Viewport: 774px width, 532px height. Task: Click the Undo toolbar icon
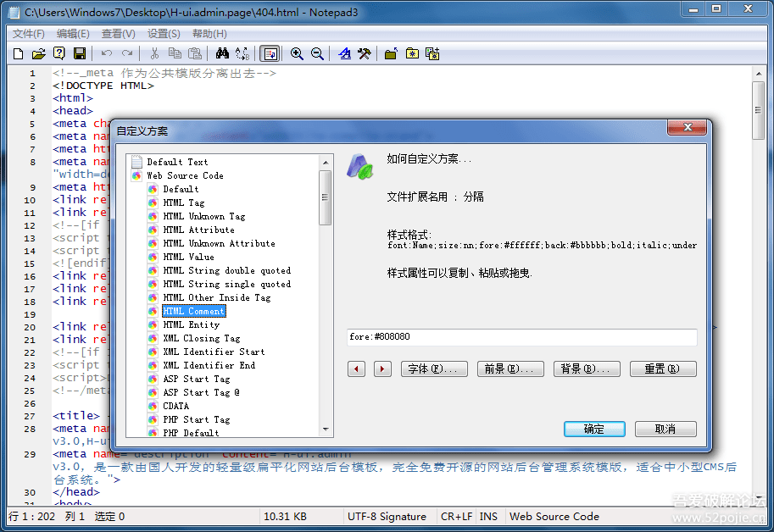tap(107, 53)
